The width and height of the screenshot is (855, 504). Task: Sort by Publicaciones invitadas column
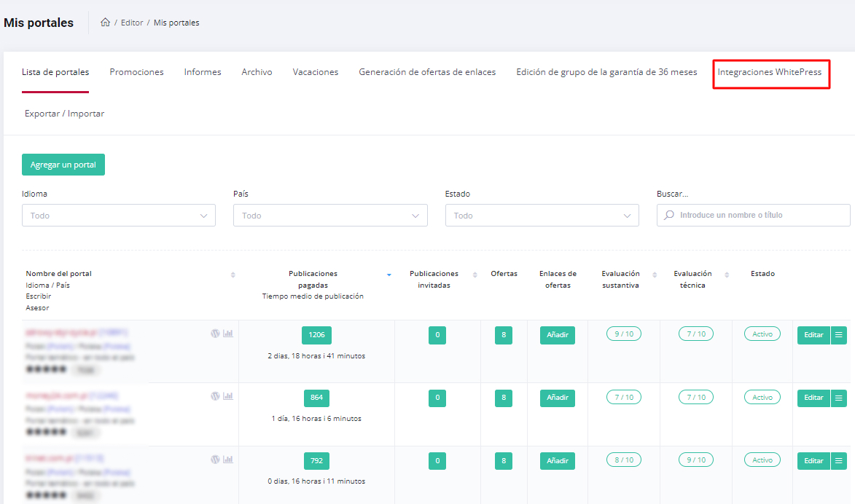[475, 275]
